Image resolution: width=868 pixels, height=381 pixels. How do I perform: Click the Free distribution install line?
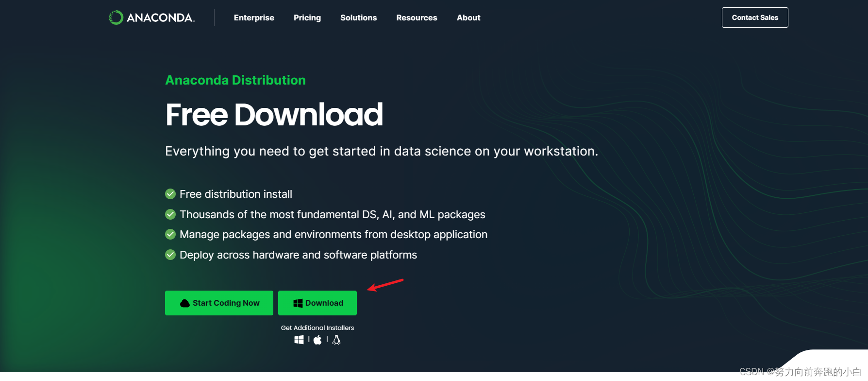click(x=236, y=194)
